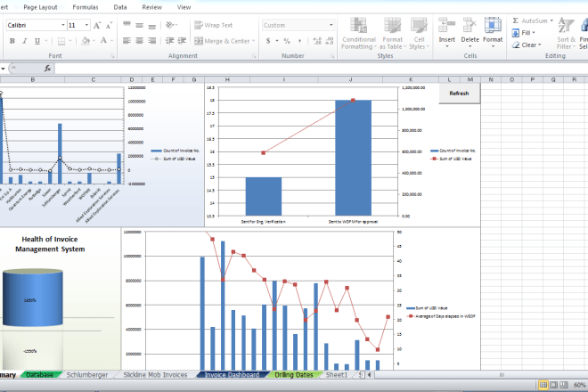Viewport: 588px width, 392px height.
Task: Switch to Page Layout view in status bar
Action: pos(553,385)
